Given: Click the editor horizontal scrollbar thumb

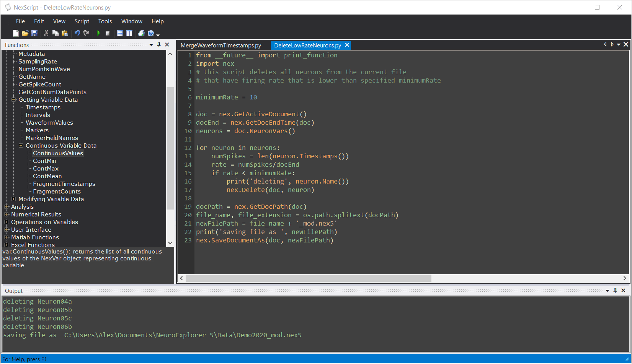Looking at the screenshot, I should coord(308,278).
